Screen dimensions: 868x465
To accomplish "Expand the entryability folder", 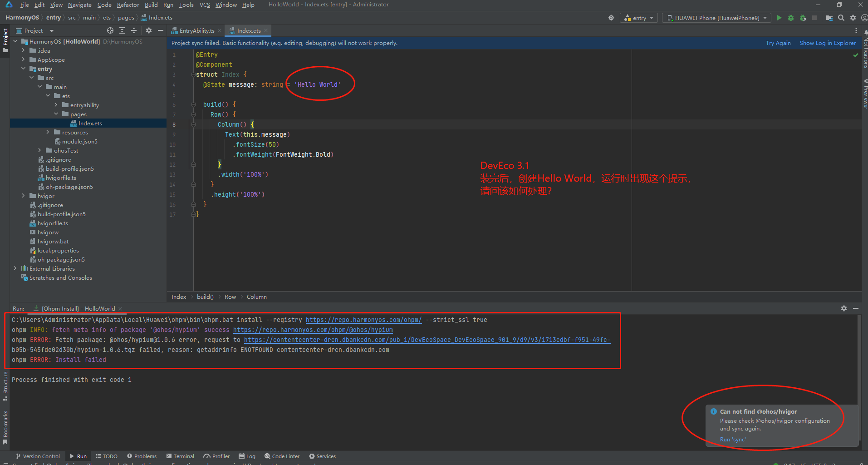I will click(56, 105).
